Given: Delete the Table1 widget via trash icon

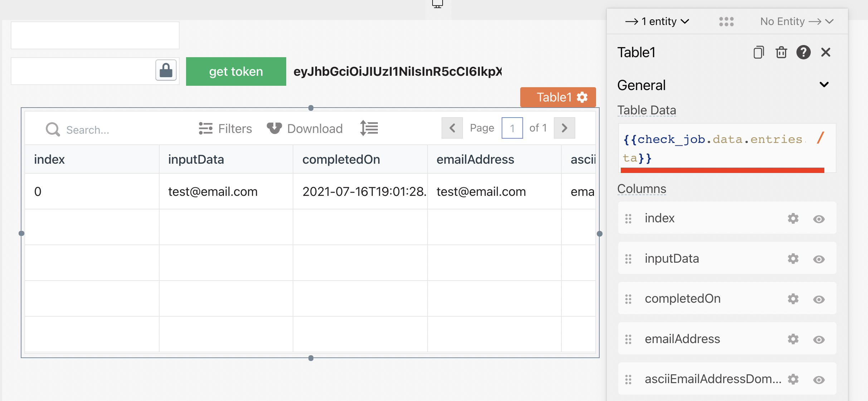Looking at the screenshot, I should 781,53.
